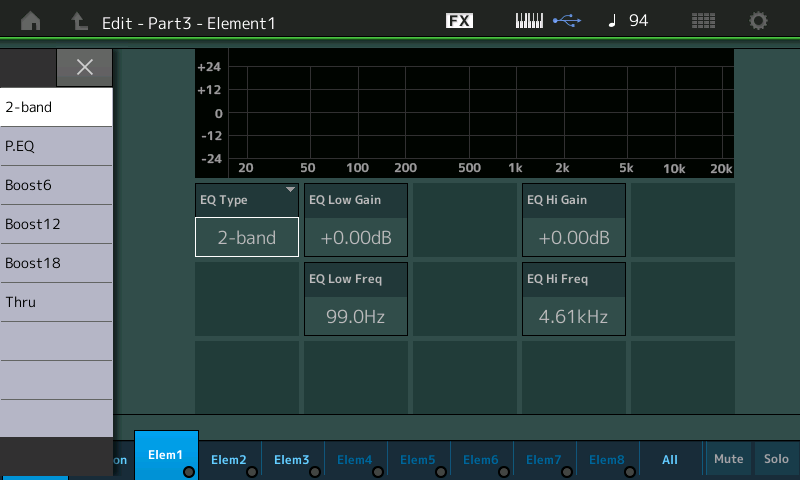Switch to the Elem6 tab
800x480 pixels.
(481, 460)
